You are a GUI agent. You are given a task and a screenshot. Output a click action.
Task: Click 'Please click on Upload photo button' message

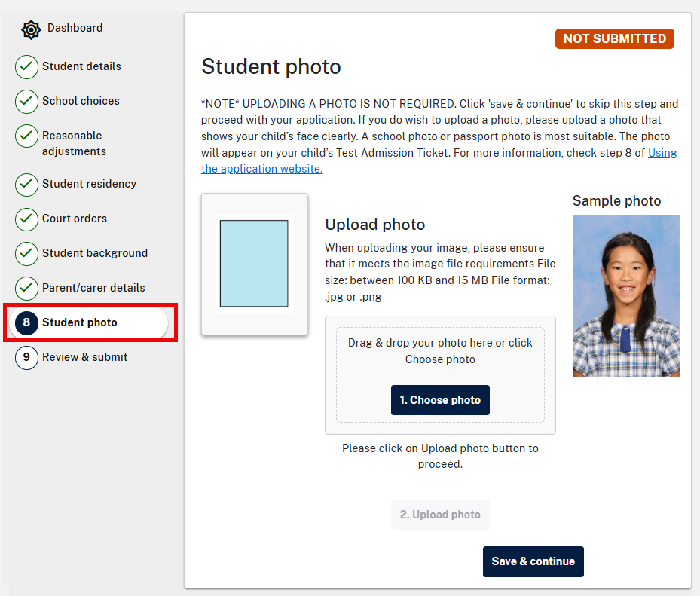coord(440,457)
